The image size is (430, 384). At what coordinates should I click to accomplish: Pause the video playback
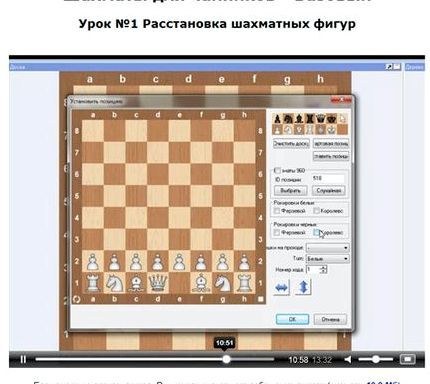23,359
